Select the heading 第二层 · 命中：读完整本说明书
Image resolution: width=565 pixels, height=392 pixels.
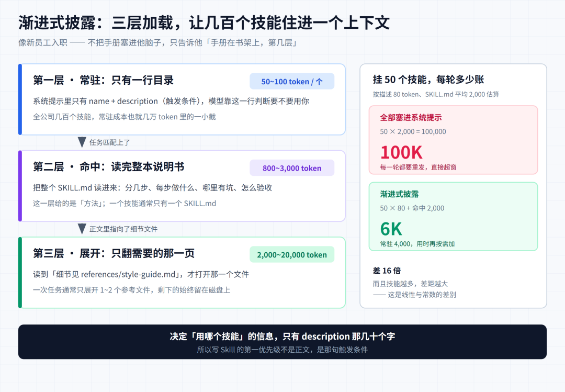click(108, 166)
